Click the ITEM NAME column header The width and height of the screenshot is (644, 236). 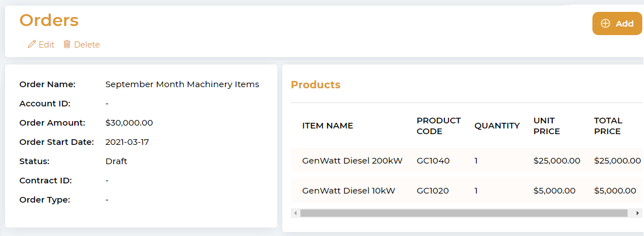(328, 126)
